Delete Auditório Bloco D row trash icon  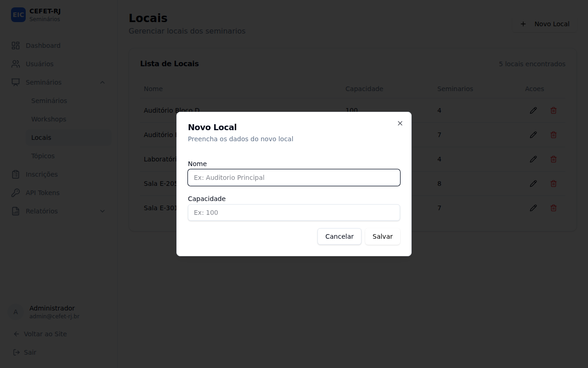(554, 110)
